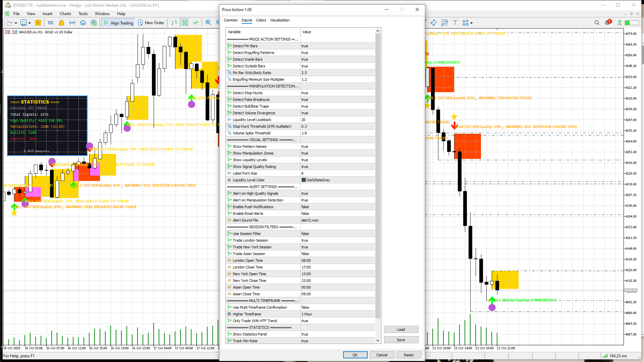
Task: Open the Charts menu
Action: coord(65,14)
